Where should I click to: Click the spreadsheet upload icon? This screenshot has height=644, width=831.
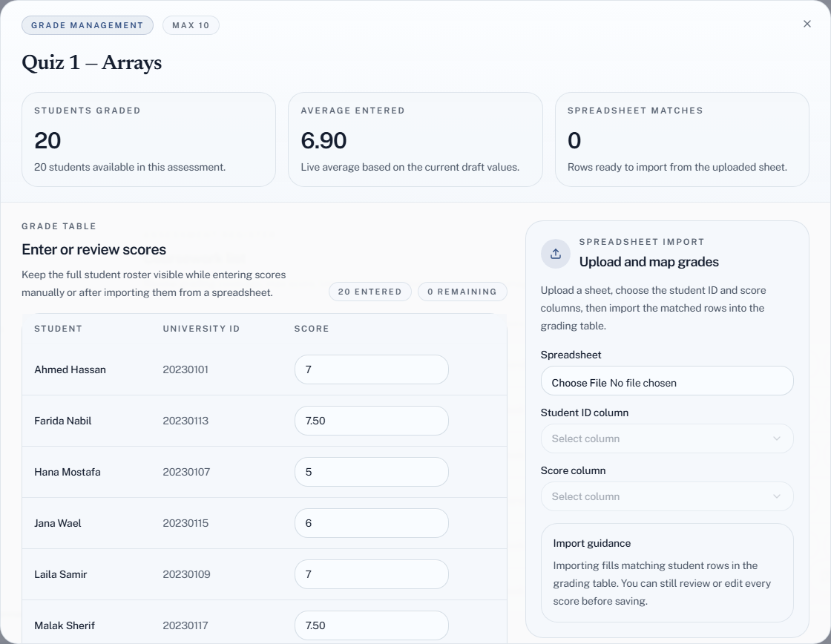556,254
